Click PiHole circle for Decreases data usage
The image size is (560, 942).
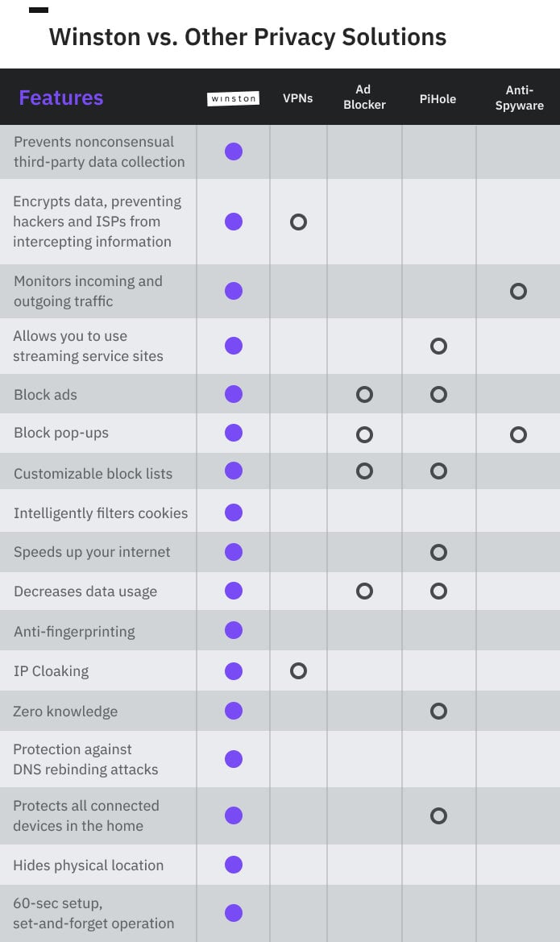[x=438, y=591]
